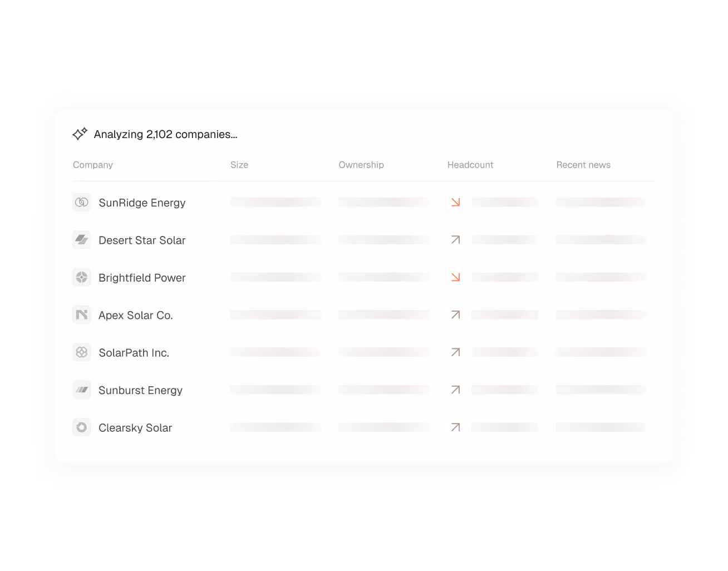This screenshot has width=728, height=571.
Task: Click SunRidge Energy's loading Recent news cell
Action: tap(601, 202)
